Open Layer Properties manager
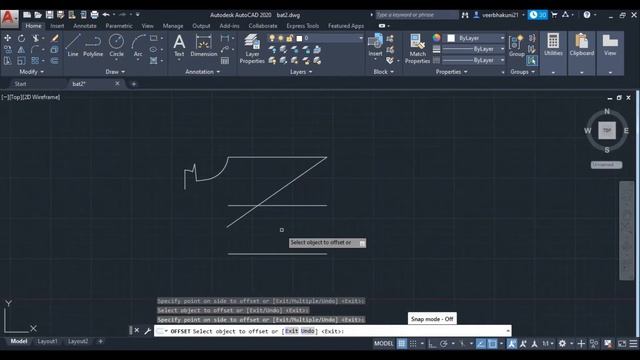This screenshot has width=640, height=360. pos(252,49)
